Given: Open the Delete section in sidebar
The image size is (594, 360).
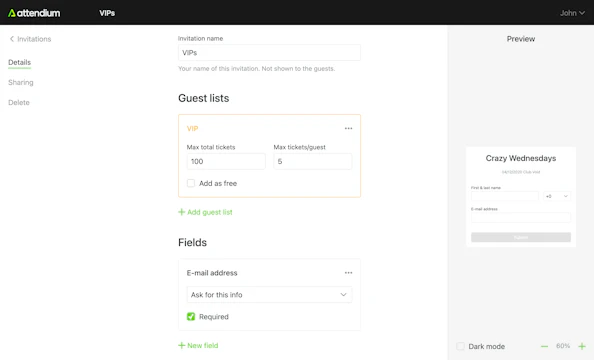Looking at the screenshot, I should [x=19, y=102].
